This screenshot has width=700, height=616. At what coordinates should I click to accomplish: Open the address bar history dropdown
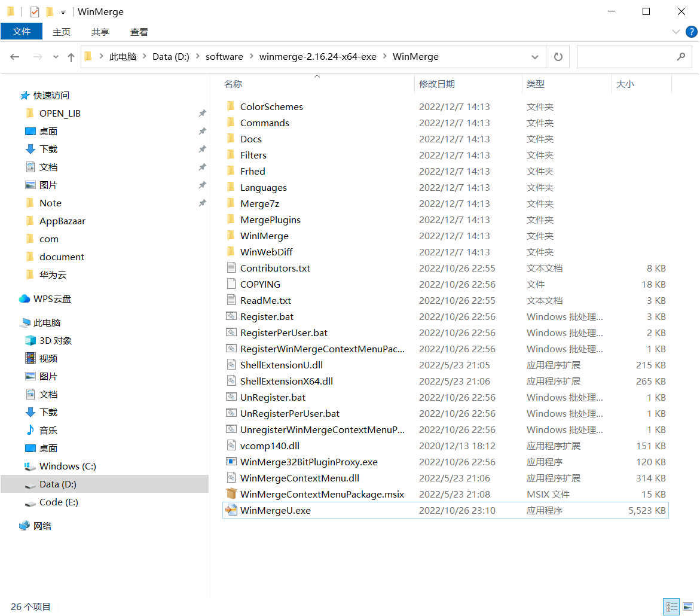click(535, 57)
